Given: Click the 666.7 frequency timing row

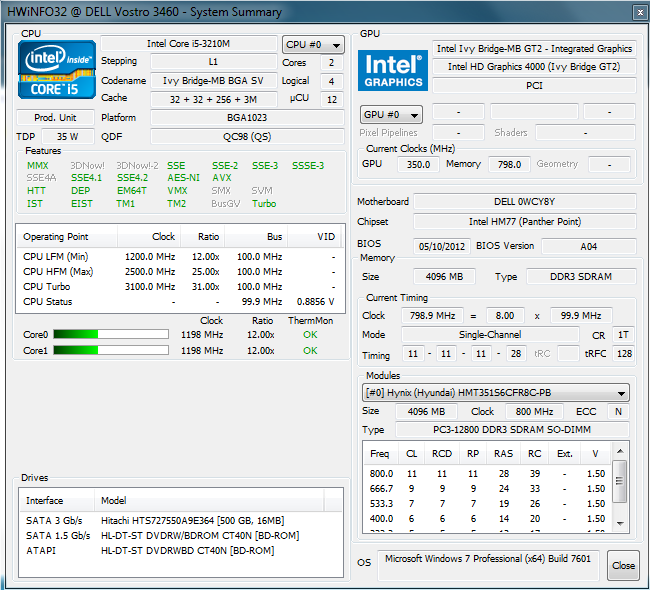Looking at the screenshot, I should click(487, 488).
